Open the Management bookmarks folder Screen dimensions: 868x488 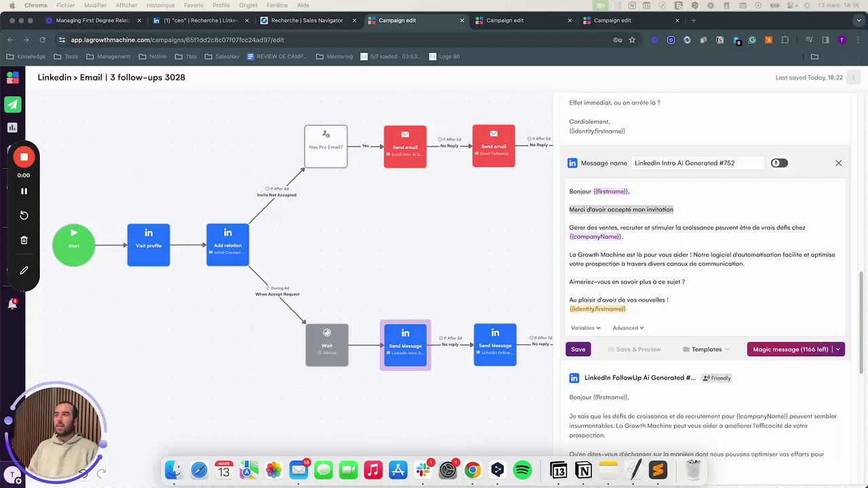108,56
